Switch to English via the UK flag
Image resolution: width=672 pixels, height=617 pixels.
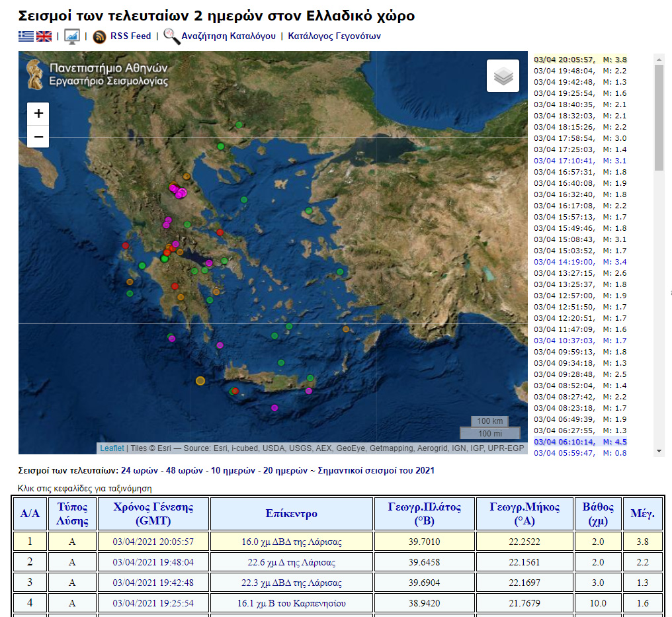point(44,36)
